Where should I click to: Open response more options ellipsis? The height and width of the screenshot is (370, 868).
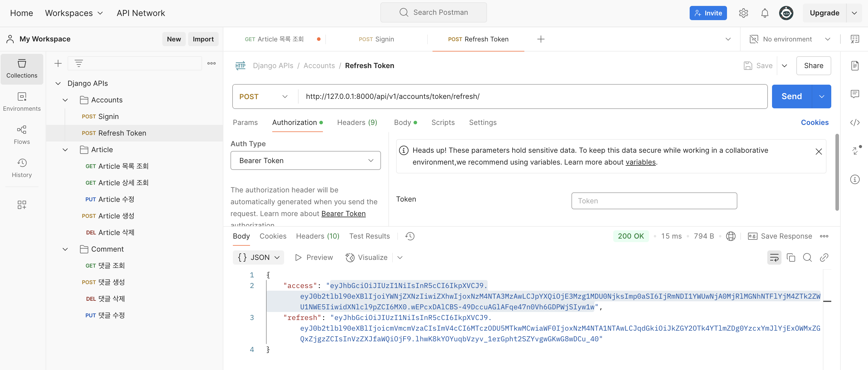[824, 236]
